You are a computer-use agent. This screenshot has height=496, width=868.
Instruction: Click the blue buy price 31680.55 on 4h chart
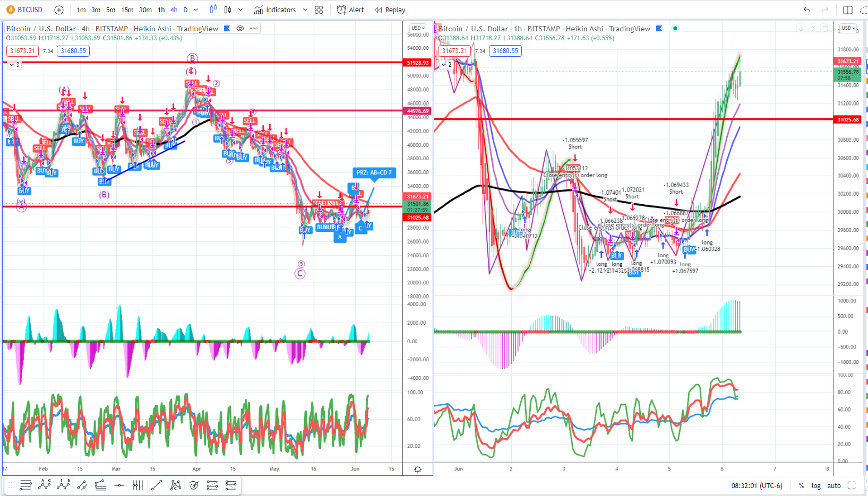pyautogui.click(x=73, y=51)
